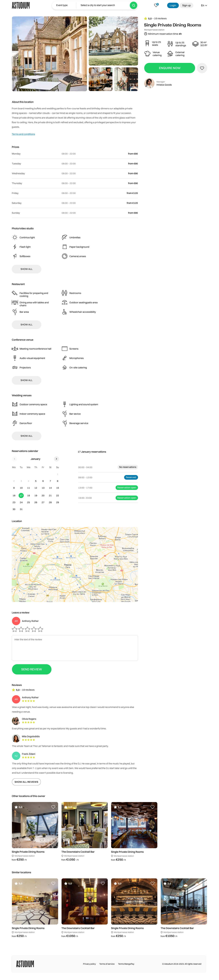Image resolution: width=219 pixels, height=980 pixels.
Task: Favorite first Single Private Dining Rooms owner card
Action: (x=53, y=807)
